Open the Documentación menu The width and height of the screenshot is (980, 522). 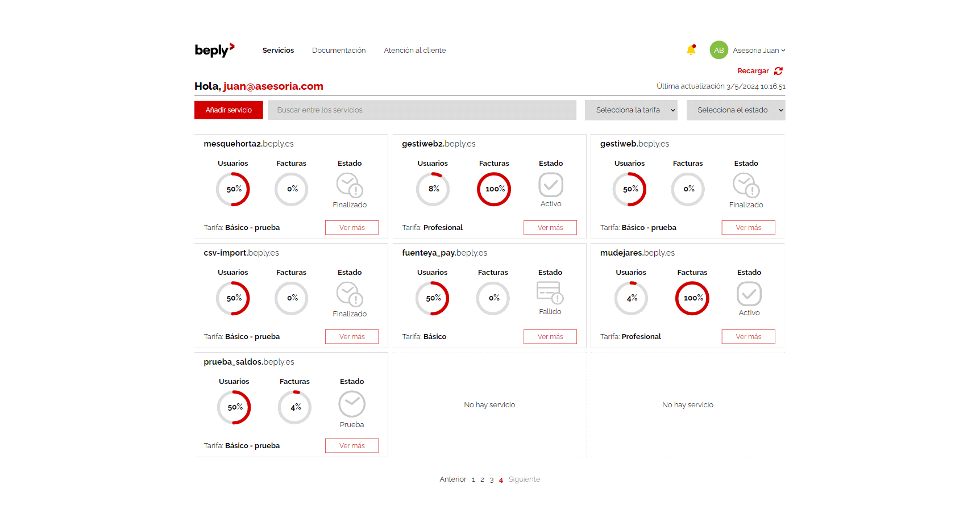coord(339,51)
